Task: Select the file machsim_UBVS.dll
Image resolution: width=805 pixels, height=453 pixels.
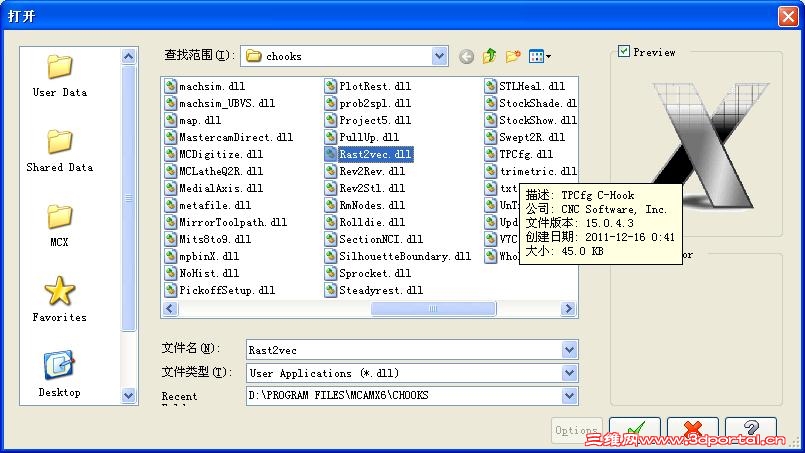Action: coord(220,103)
